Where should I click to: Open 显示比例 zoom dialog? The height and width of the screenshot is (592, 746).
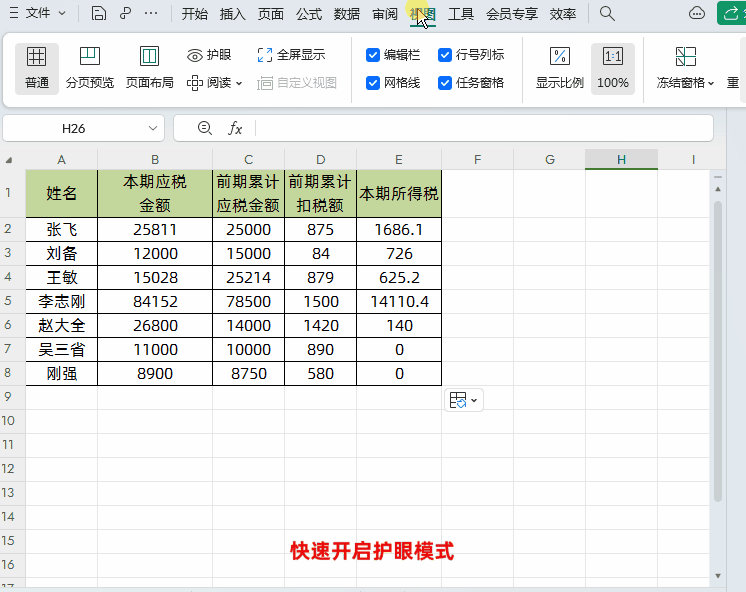(x=560, y=69)
